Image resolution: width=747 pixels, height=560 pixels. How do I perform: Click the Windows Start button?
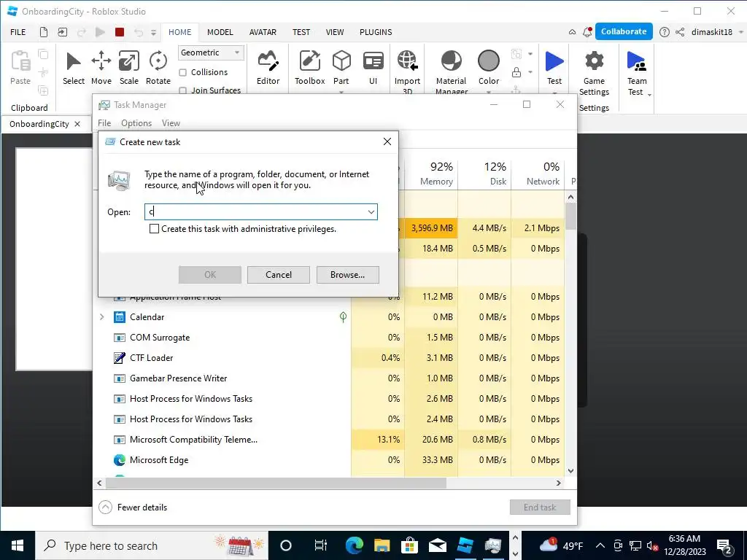(18, 545)
